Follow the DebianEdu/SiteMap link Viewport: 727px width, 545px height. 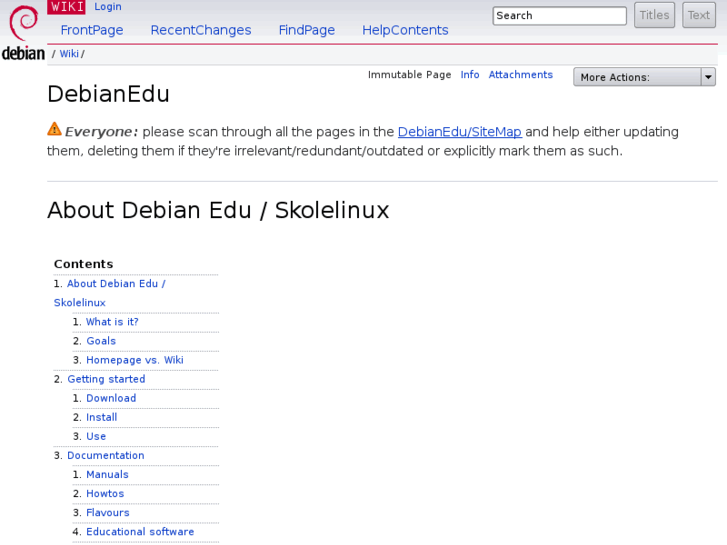(459, 132)
